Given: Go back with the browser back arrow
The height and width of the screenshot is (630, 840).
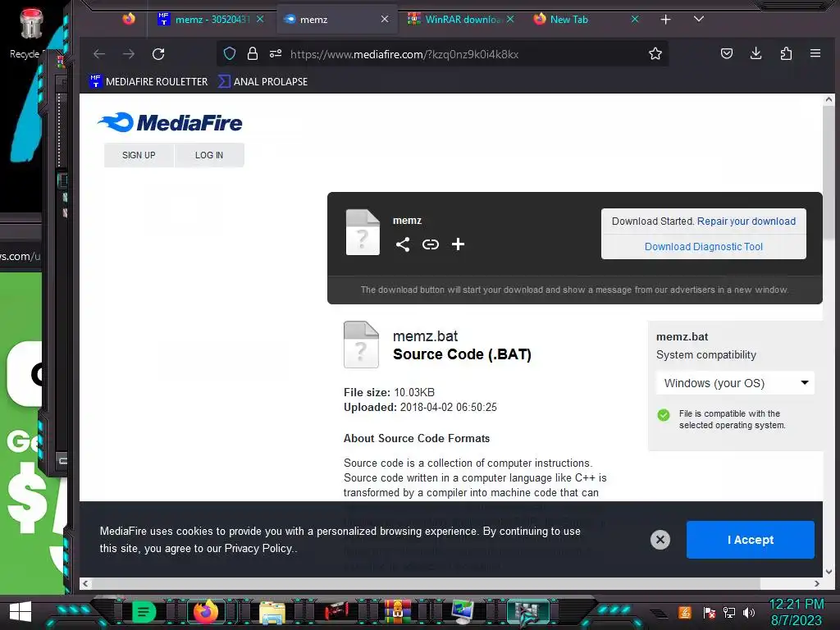Looking at the screenshot, I should pos(99,54).
